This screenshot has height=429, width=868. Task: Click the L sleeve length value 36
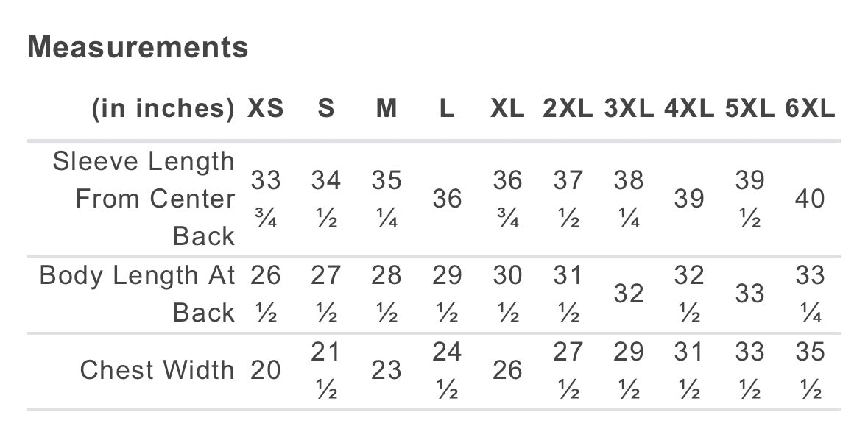pos(447,199)
